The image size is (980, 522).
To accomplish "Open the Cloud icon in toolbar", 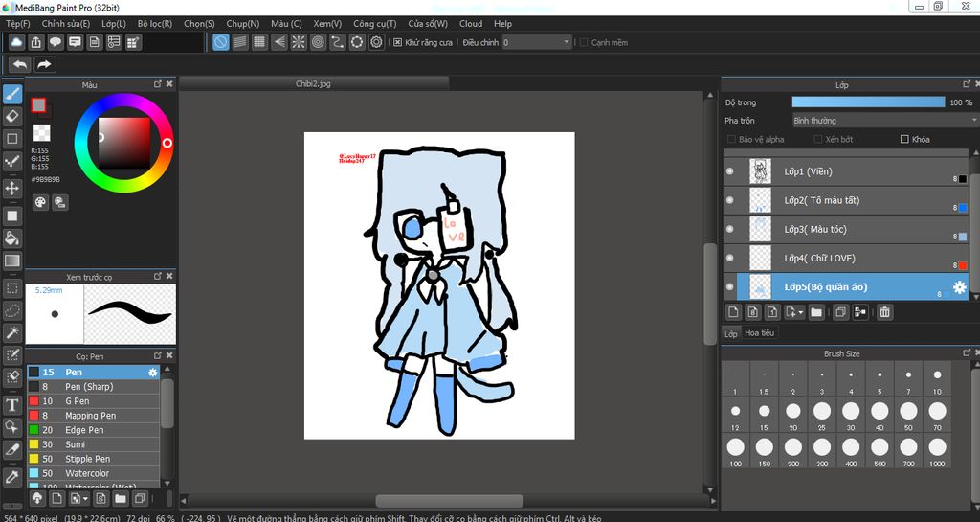I will pos(17,42).
